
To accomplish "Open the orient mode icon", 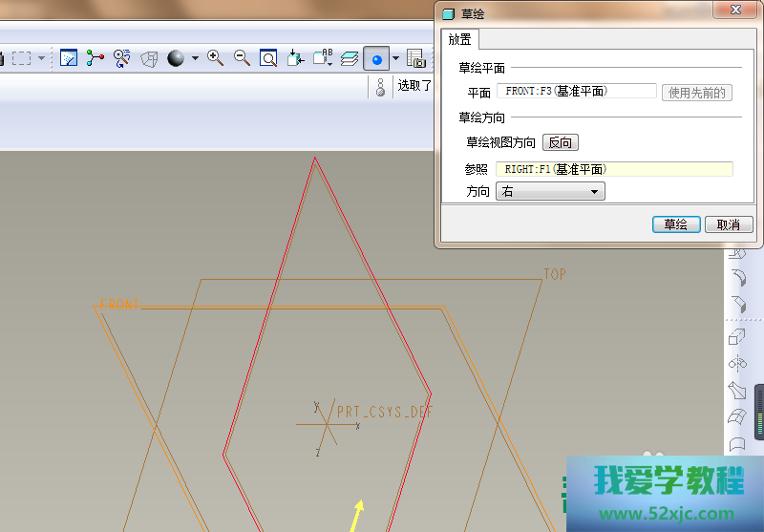I will tap(122, 58).
